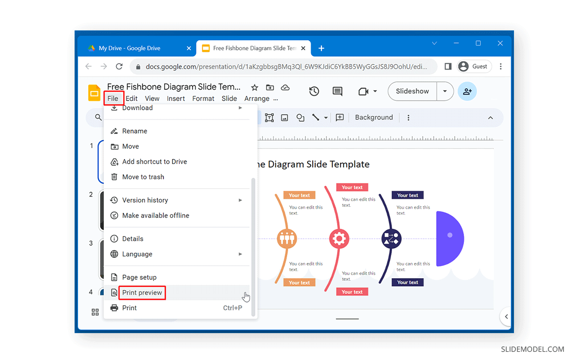Screen dimensions: 588x364
Task: Open the Insert menu
Action: tap(176, 98)
